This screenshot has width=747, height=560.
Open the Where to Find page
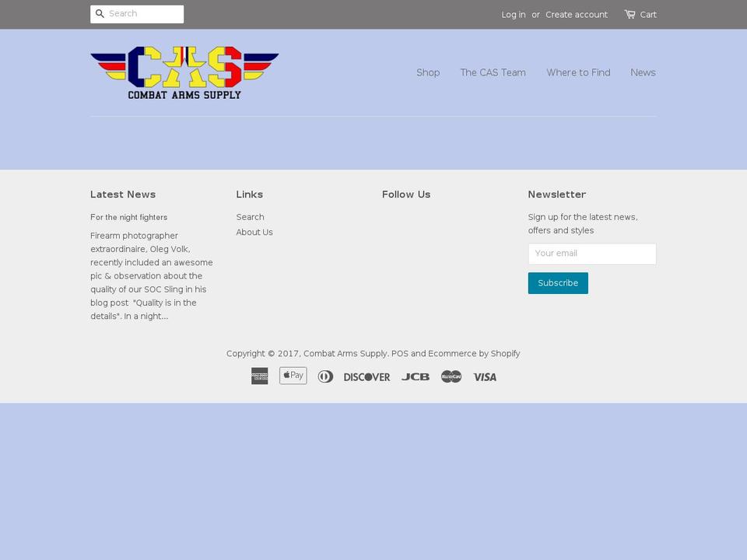[578, 72]
